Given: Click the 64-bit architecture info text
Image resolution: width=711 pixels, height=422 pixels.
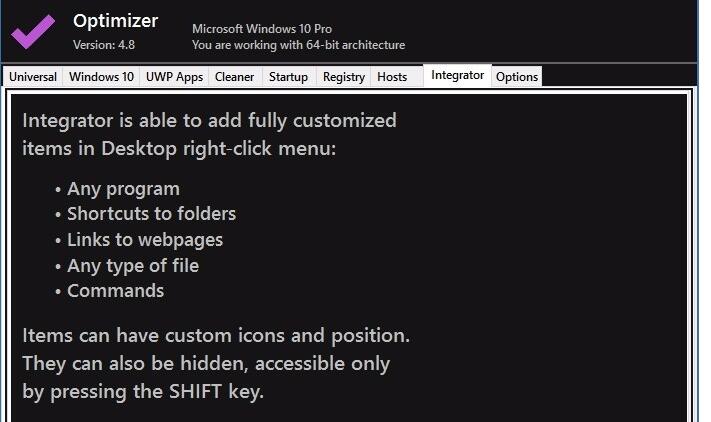Looking at the screenshot, I should point(298,45).
